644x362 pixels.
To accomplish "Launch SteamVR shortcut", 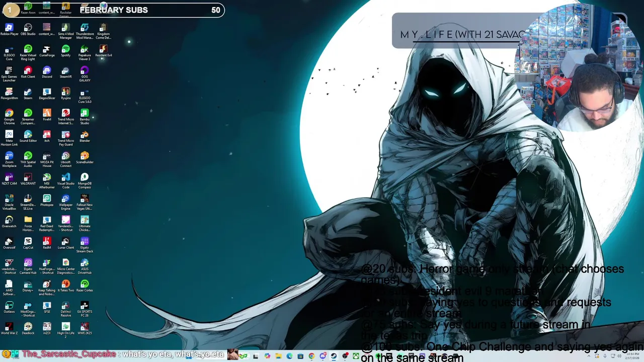I will pyautogui.click(x=65, y=72).
